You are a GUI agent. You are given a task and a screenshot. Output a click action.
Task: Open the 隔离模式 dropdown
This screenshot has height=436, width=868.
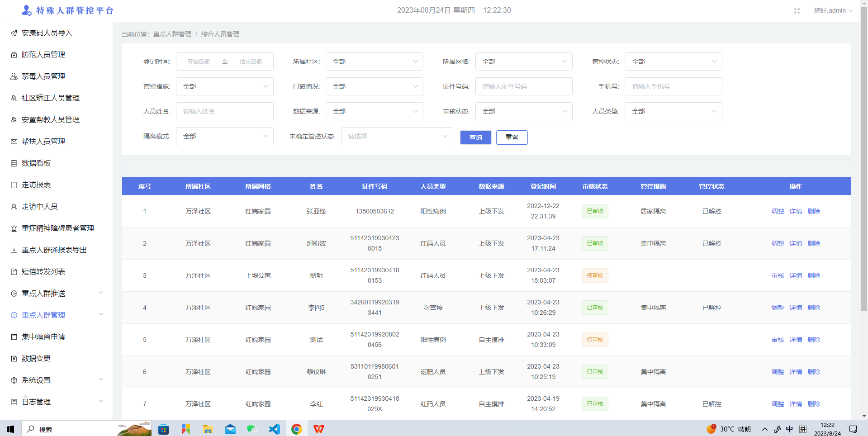coord(224,136)
